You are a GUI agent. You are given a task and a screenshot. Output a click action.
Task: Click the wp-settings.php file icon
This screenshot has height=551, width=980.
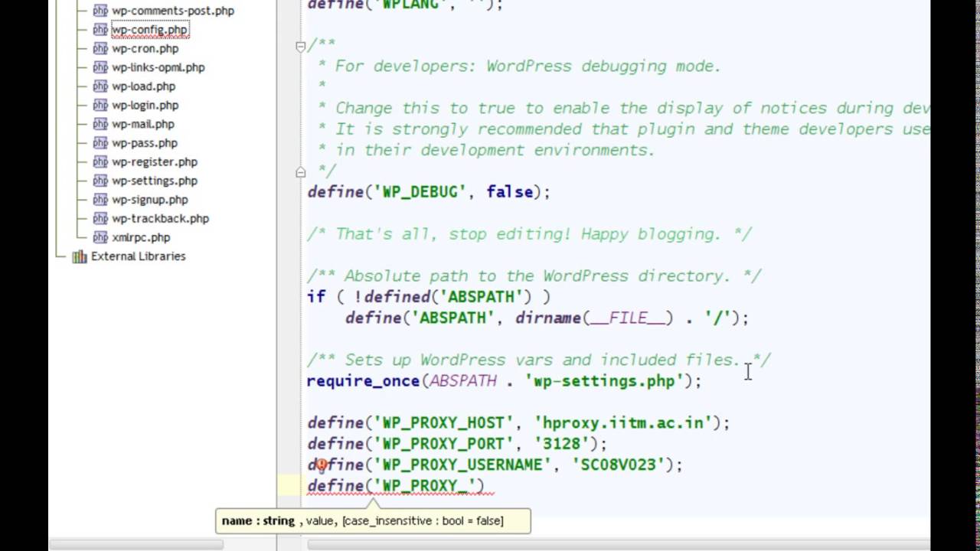pos(100,181)
